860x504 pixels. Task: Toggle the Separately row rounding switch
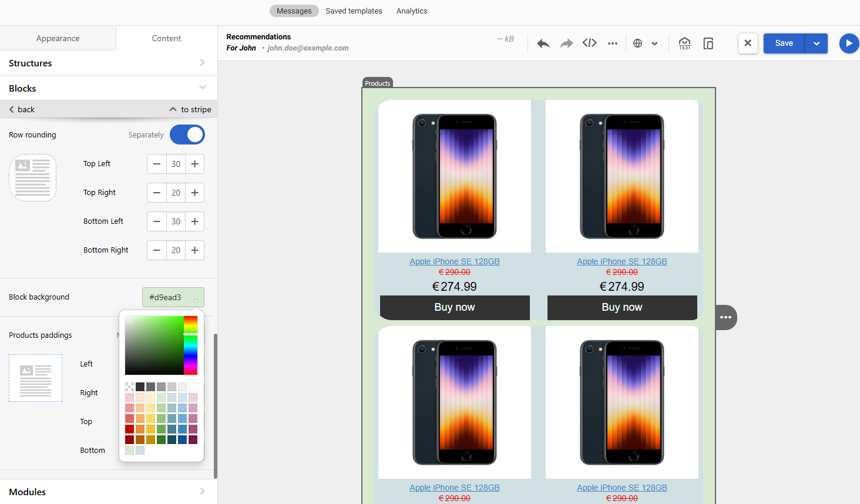click(187, 135)
